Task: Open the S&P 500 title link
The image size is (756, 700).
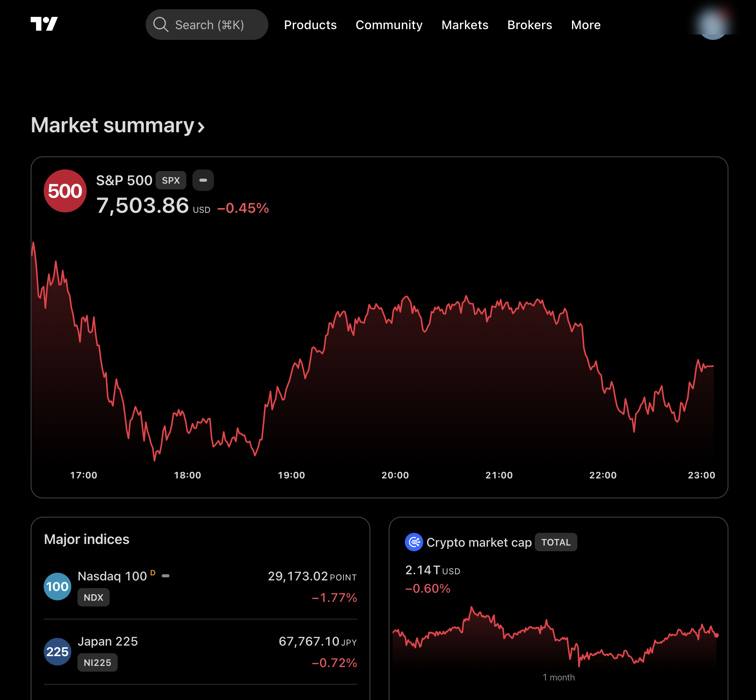Action: [124, 180]
